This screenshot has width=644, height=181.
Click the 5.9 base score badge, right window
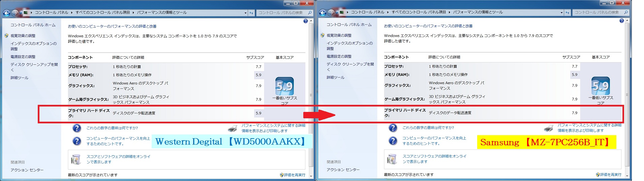[x=601, y=86]
